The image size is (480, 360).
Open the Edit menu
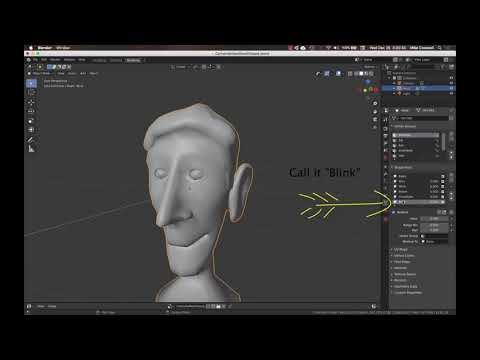pyautogui.click(x=44, y=60)
